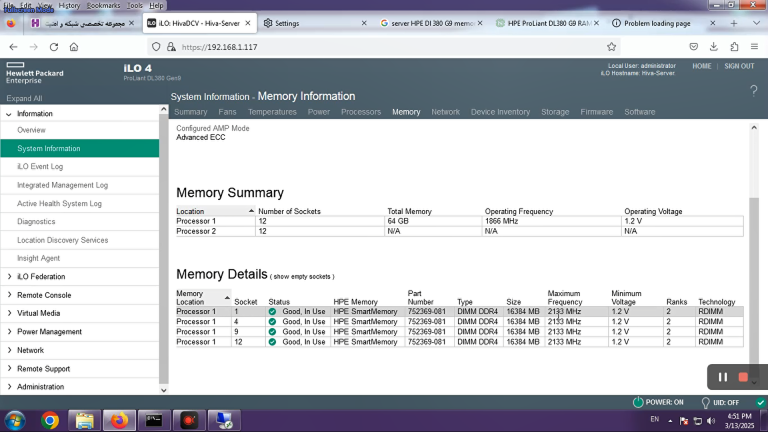Viewport: 768px width, 432px height.
Task: Click the content pane scroll up arrow
Action: pyautogui.click(x=754, y=127)
